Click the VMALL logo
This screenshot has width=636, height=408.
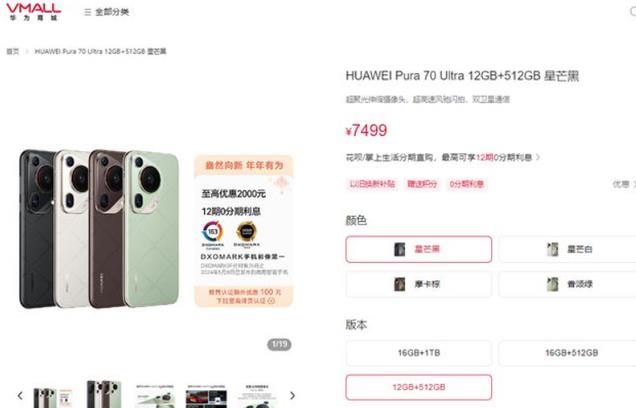pos(34,12)
